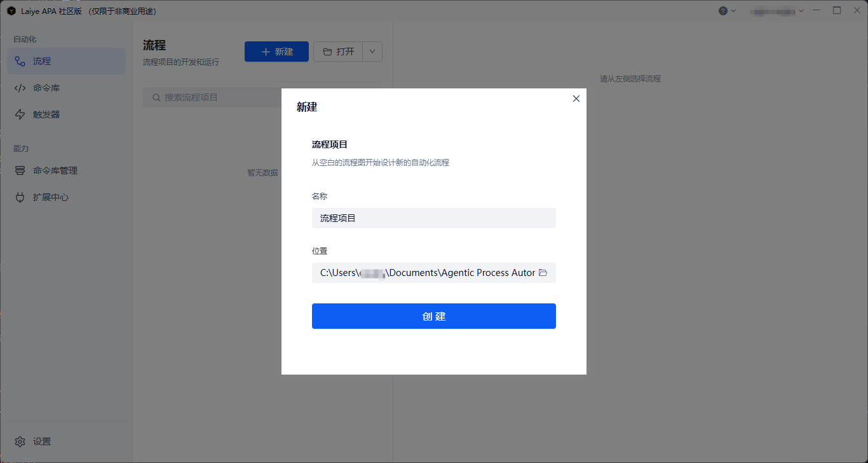Click the folder browse icon in 位置 field

coord(543,273)
